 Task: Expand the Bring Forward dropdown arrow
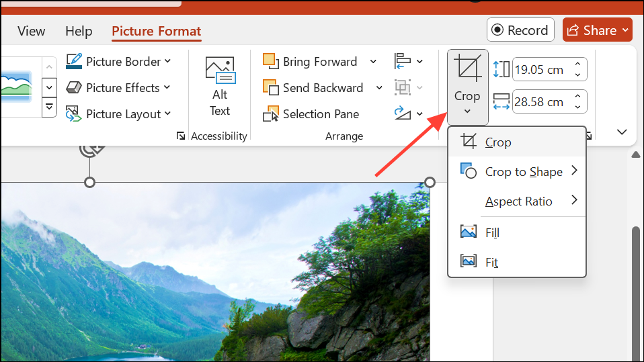(373, 62)
